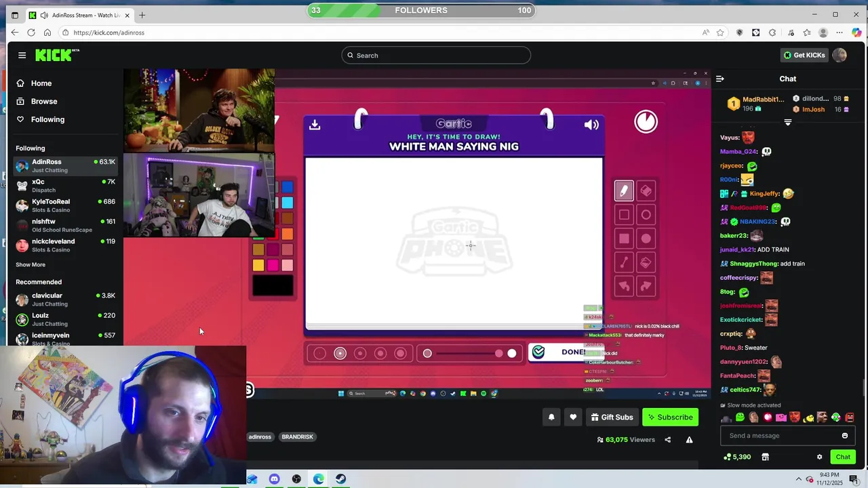Adjust the brush opacity slider
Image resolution: width=868 pixels, height=488 pixels.
point(469,353)
